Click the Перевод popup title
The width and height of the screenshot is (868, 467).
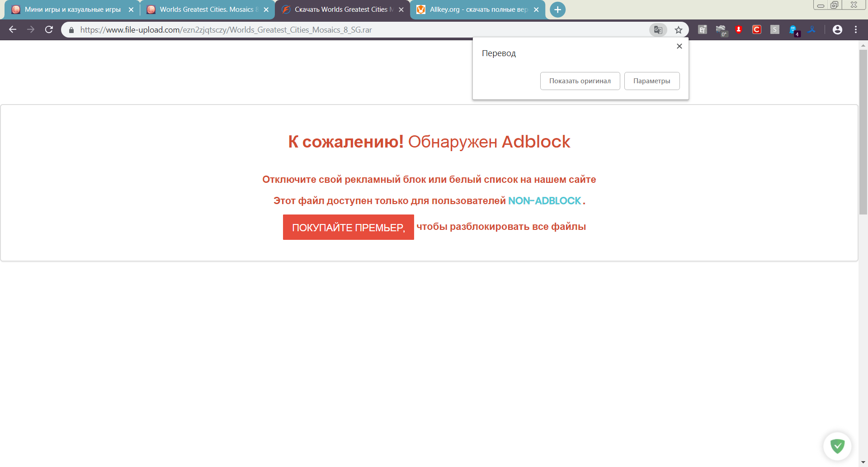[499, 53]
